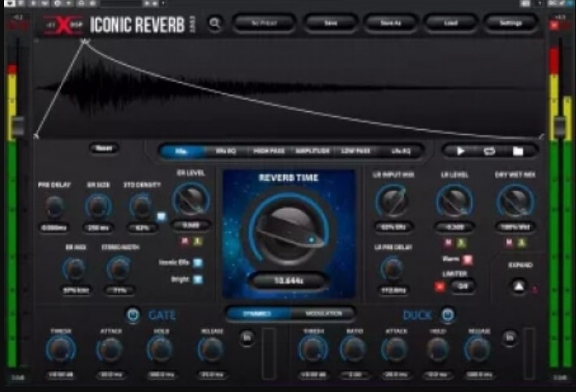Click the Save As button

tap(390, 24)
